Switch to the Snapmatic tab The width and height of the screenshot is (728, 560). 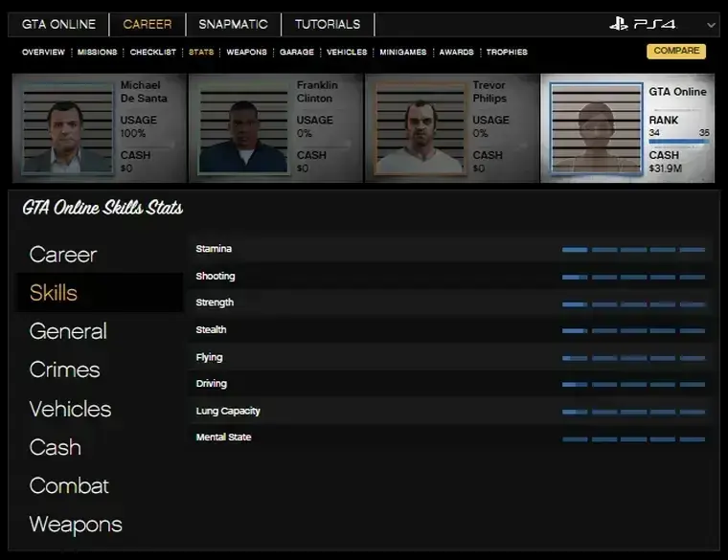[x=232, y=24]
